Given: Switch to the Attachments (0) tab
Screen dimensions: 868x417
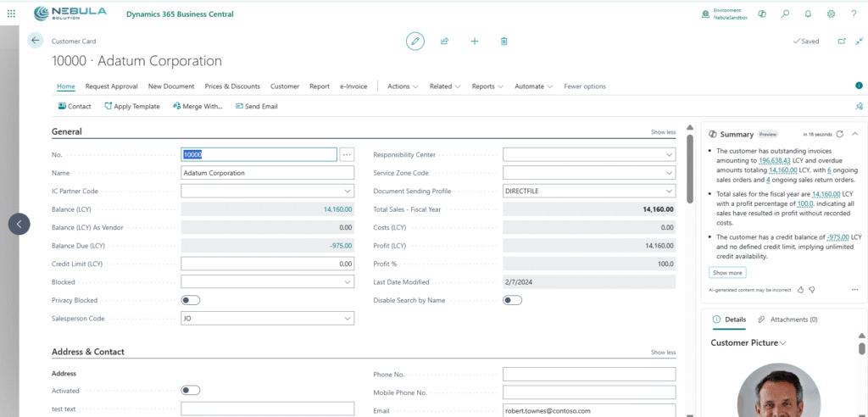Looking at the screenshot, I should pyautogui.click(x=787, y=320).
